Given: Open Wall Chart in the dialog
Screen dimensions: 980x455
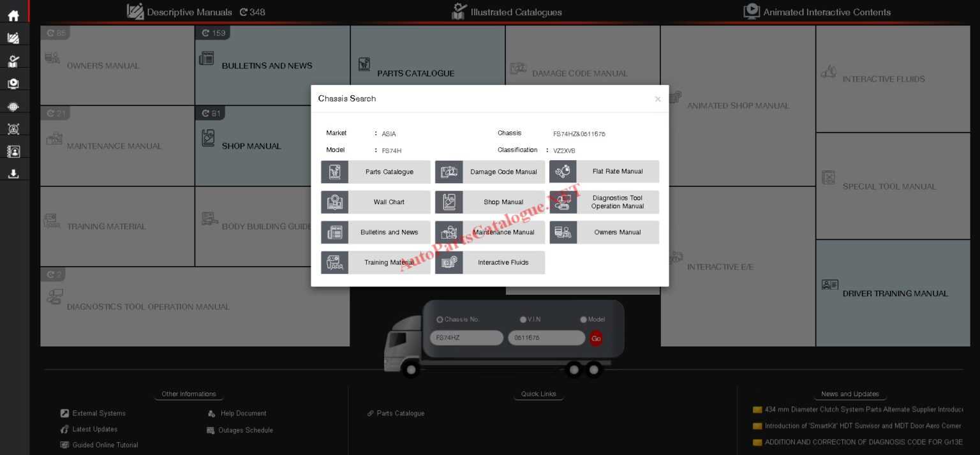Looking at the screenshot, I should coord(376,202).
